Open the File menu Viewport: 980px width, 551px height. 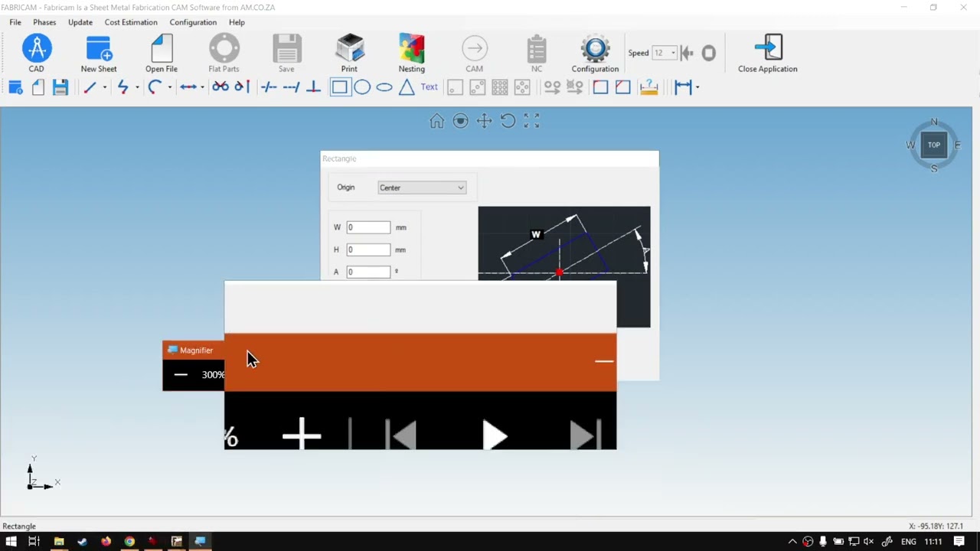15,22
